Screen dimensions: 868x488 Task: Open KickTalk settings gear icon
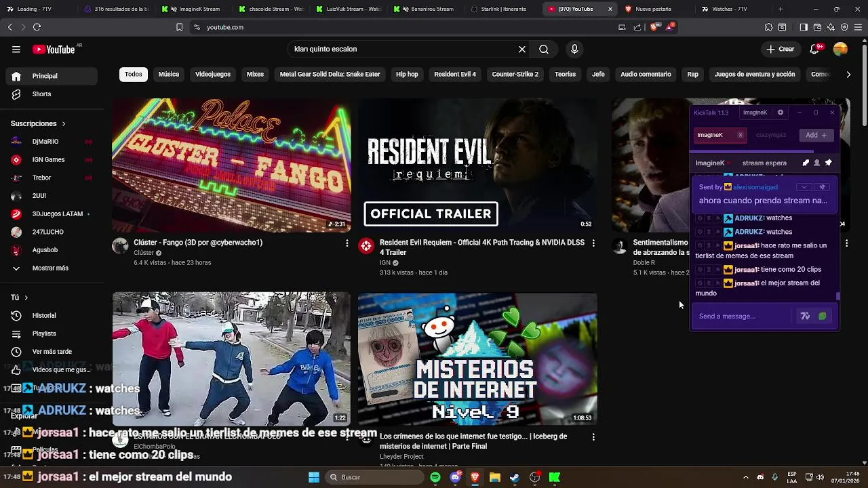781,113
